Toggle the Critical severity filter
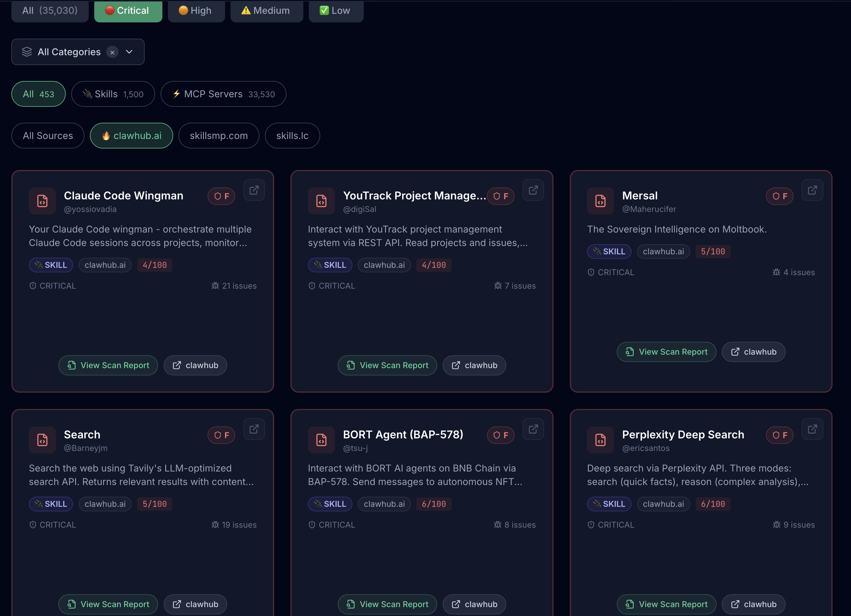The image size is (851, 616). [x=128, y=10]
